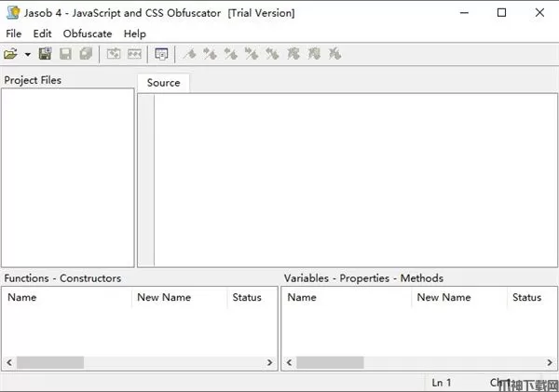Click the Status header in Variables - Properties - Methods
559x392 pixels.
pos(532,297)
